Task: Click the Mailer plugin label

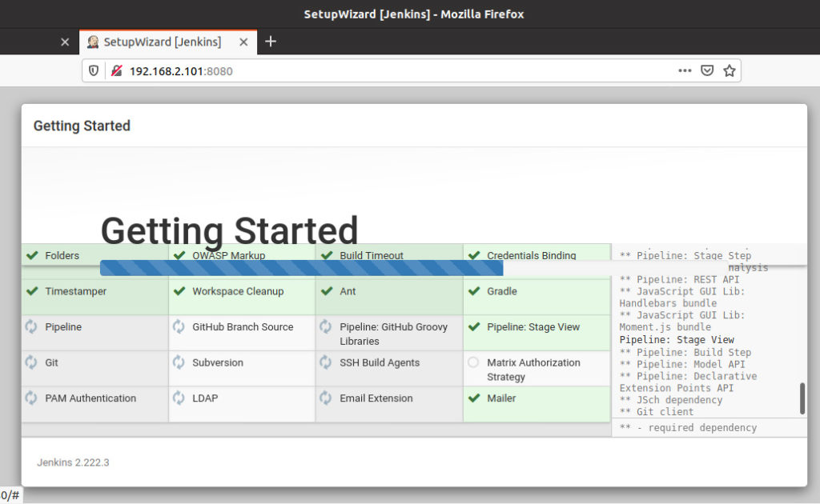Action: click(x=501, y=398)
